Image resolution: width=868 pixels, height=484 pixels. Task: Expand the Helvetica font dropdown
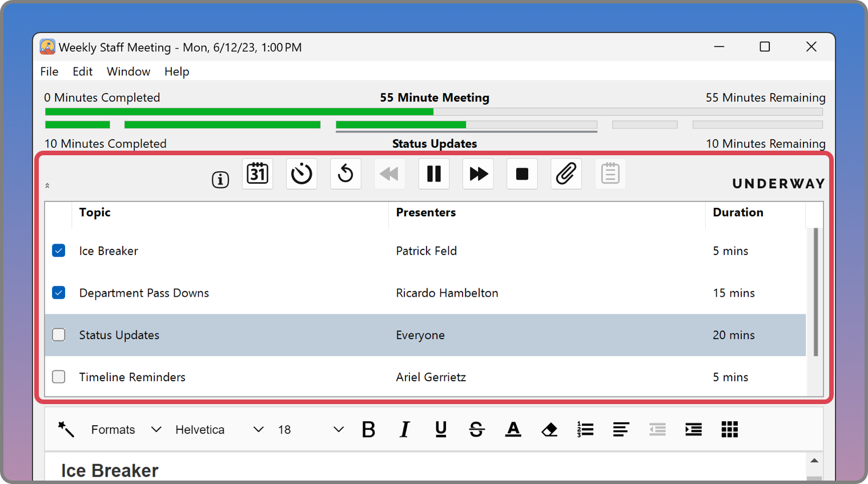coord(219,429)
